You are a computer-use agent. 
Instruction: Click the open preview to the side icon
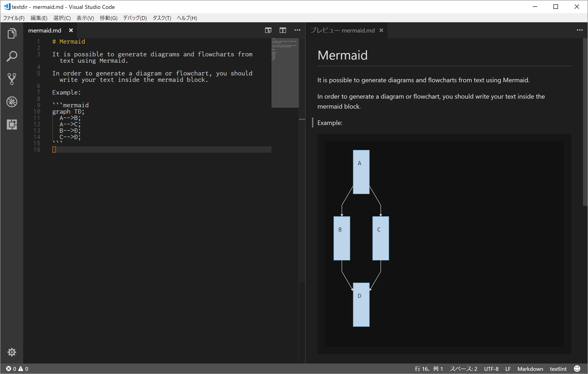tap(268, 30)
